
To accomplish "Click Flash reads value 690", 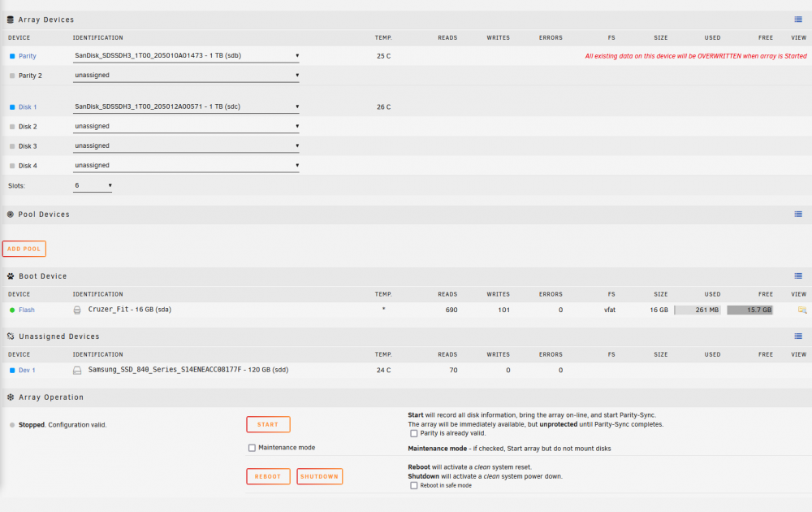I will point(451,310).
